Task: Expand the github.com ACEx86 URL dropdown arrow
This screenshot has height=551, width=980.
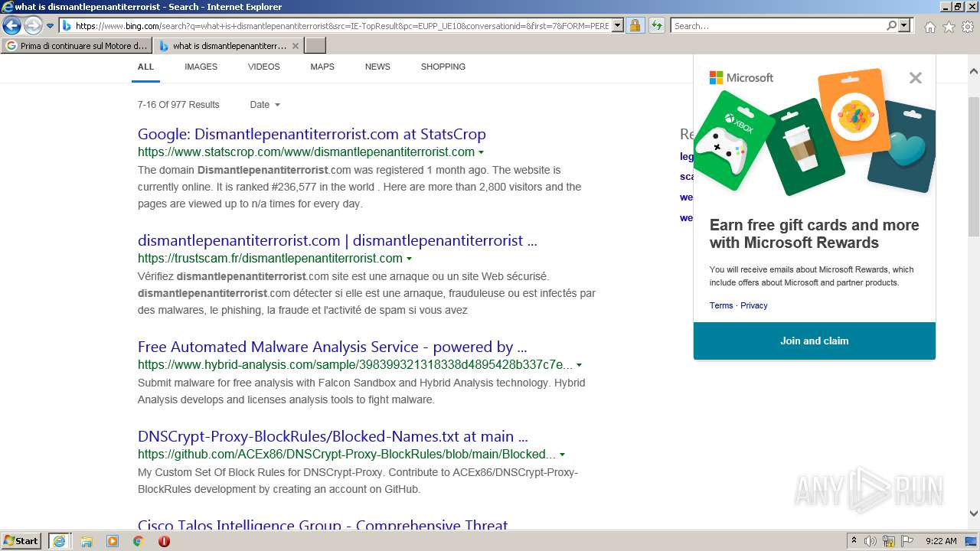Action: 562,455
